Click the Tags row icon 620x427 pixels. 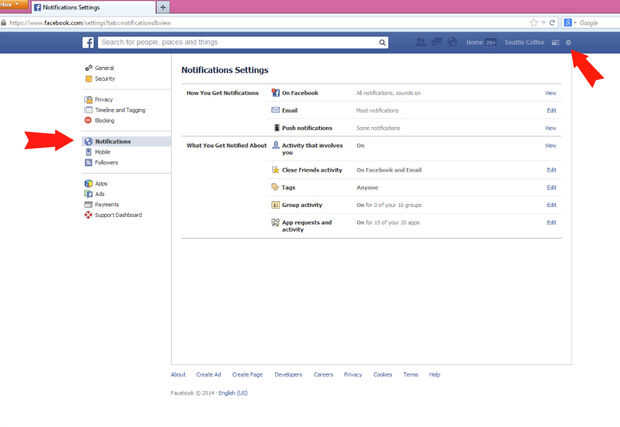275,187
